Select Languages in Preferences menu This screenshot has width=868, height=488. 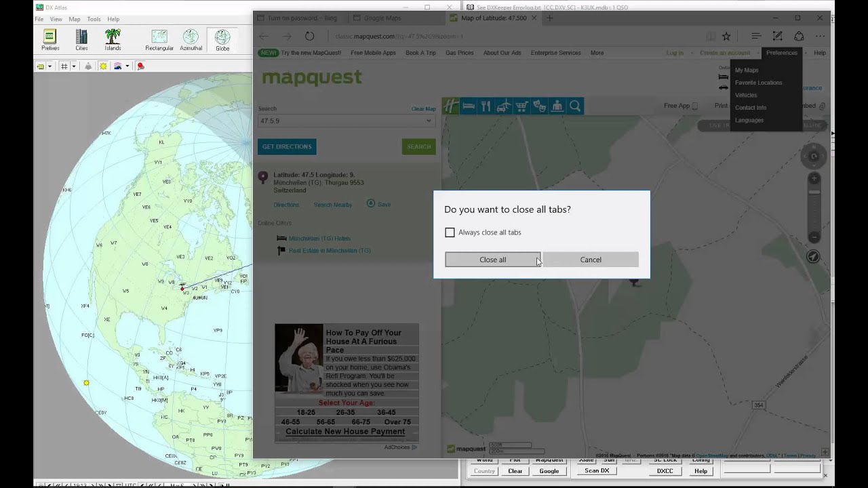749,121
